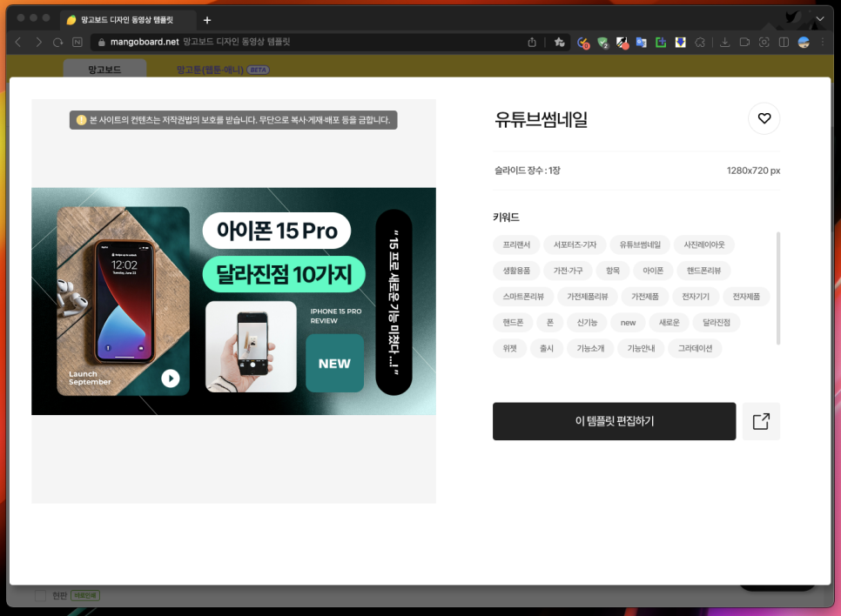The image size is (841, 616).
Task: Open the green plus page extension
Action: click(x=661, y=43)
